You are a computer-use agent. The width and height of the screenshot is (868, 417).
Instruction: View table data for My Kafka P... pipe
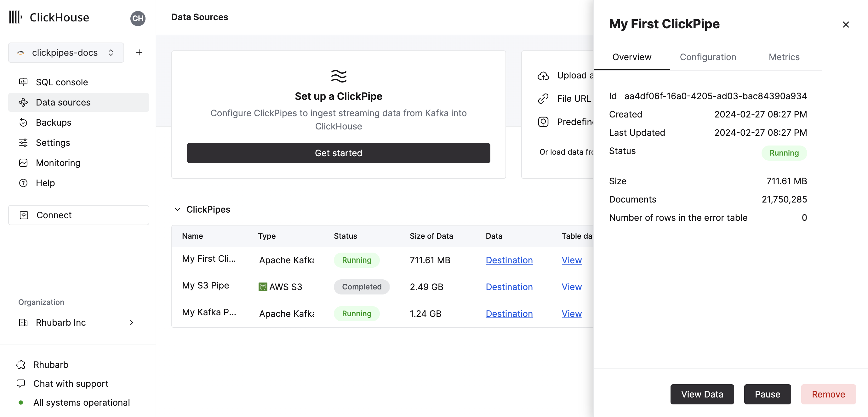[571, 313]
